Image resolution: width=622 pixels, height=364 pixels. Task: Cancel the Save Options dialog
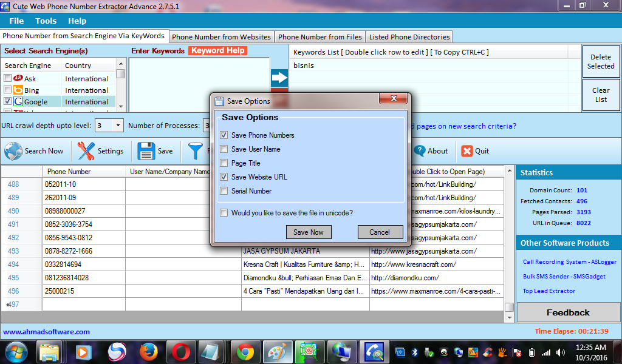point(380,232)
